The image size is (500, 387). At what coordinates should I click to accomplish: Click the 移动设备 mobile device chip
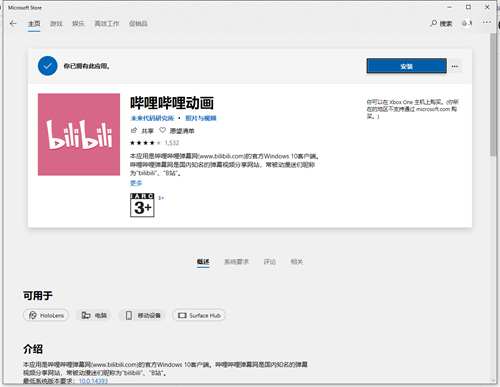[x=143, y=315]
